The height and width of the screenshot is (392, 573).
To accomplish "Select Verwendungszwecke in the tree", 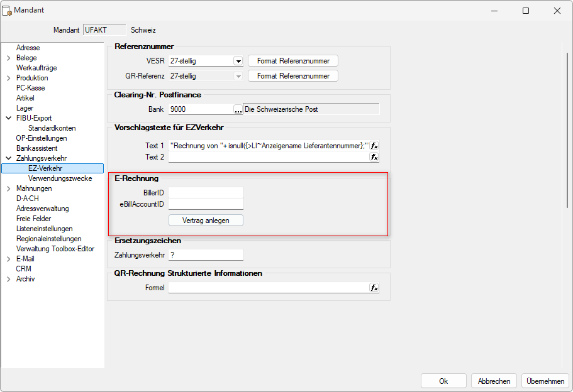I will [60, 178].
